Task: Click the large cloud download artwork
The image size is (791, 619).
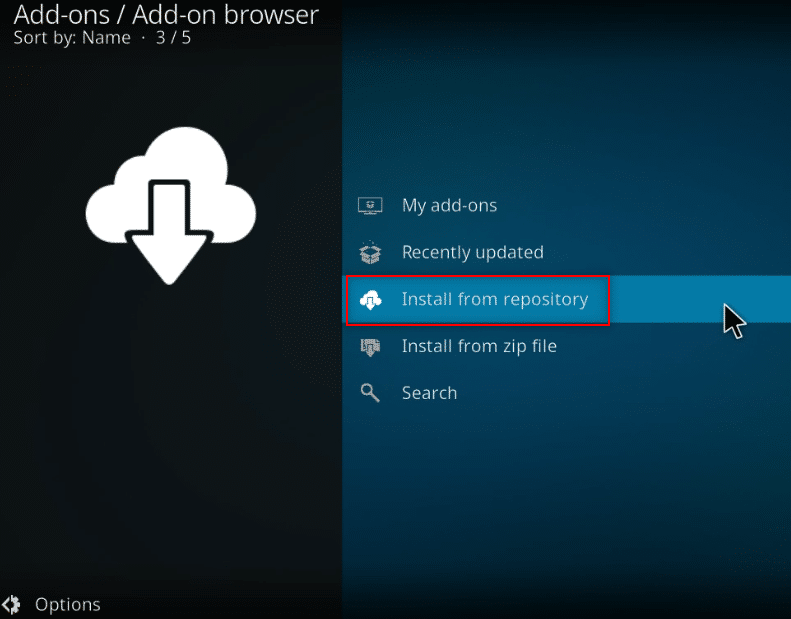Action: point(171,205)
